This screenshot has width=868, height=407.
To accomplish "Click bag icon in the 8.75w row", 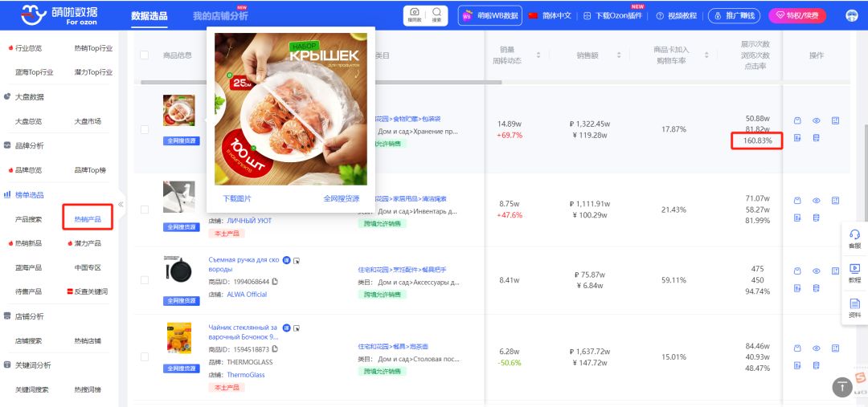I will pyautogui.click(x=798, y=201).
